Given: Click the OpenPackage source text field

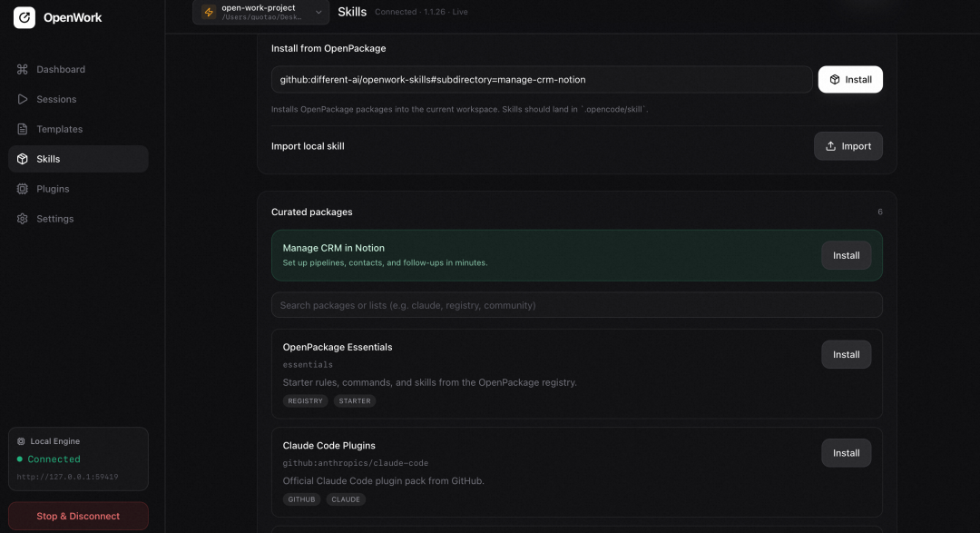Looking at the screenshot, I should pyautogui.click(x=542, y=80).
